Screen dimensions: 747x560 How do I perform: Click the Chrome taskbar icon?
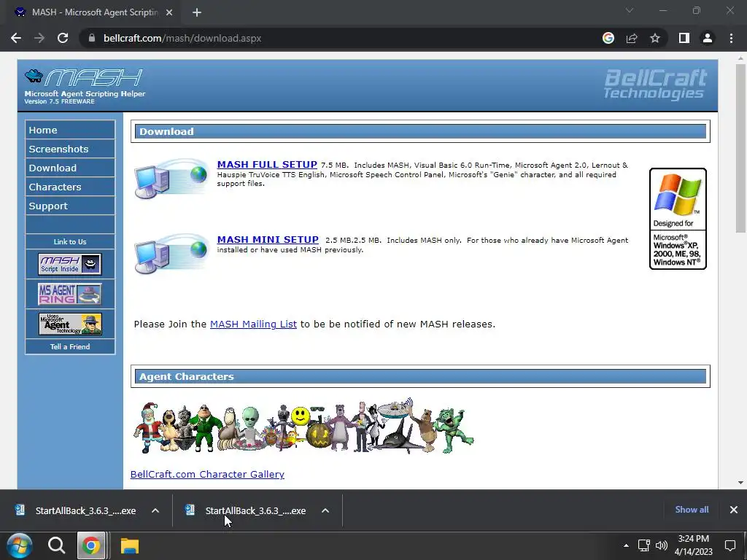91,545
